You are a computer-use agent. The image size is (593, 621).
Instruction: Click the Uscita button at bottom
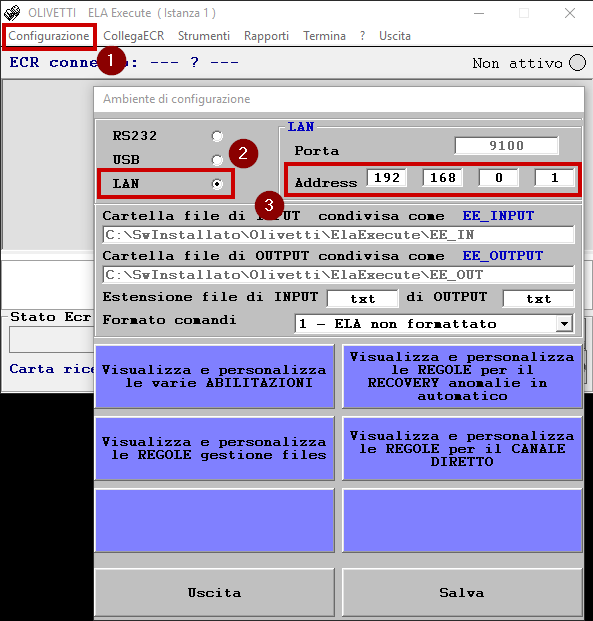tap(214, 592)
